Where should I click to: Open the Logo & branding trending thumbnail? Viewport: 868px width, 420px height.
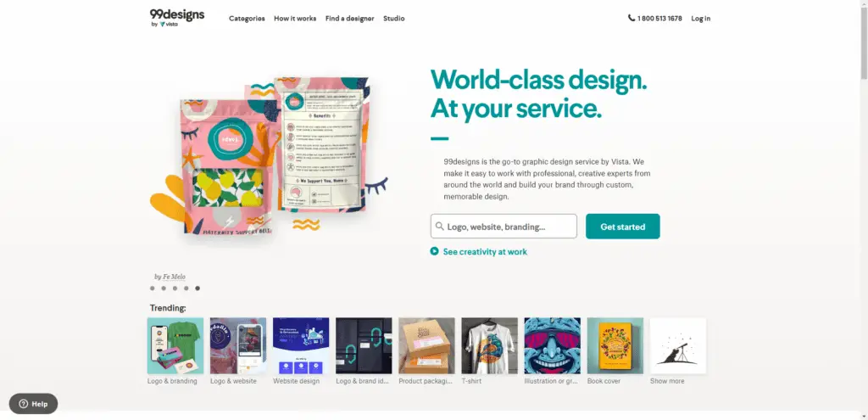175,345
